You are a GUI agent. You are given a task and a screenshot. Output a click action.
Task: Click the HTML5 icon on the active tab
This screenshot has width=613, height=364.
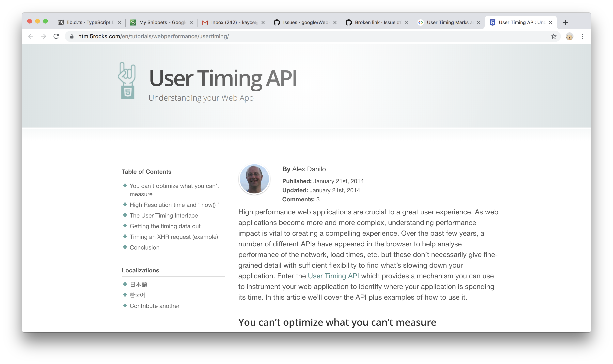493,22
